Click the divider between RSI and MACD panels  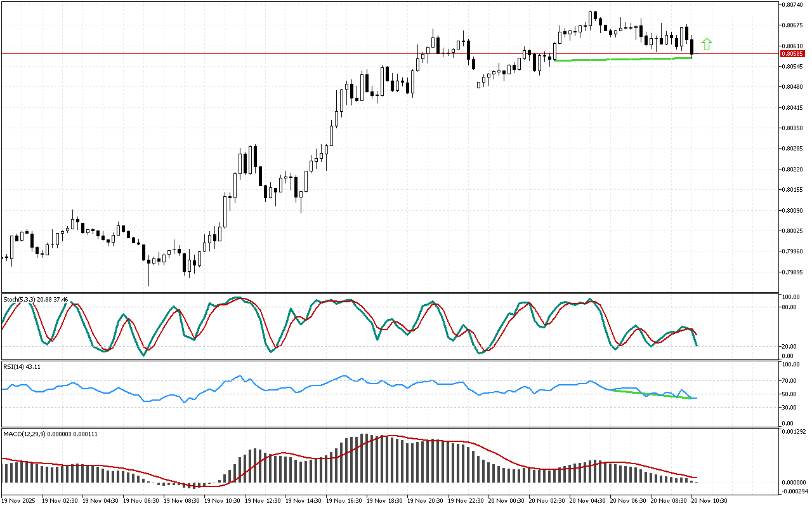tap(406, 427)
